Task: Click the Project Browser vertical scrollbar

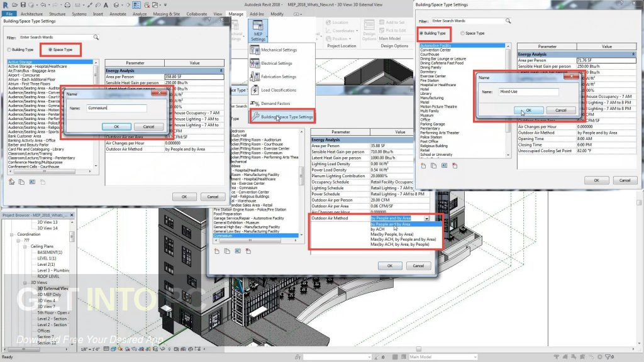Action: (x=72, y=283)
